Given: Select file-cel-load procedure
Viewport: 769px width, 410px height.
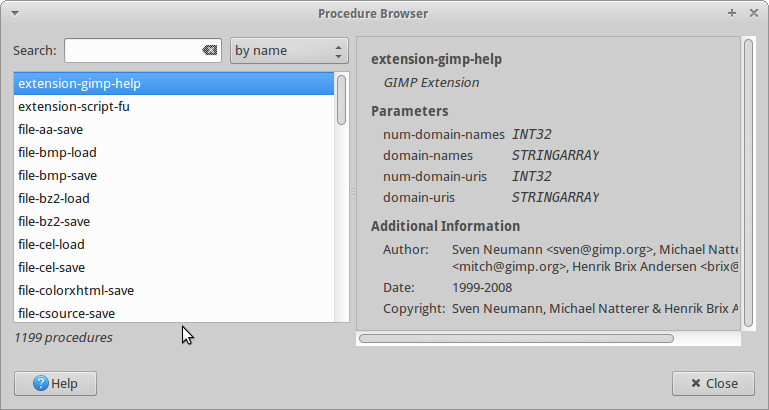Looking at the screenshot, I should (x=174, y=244).
